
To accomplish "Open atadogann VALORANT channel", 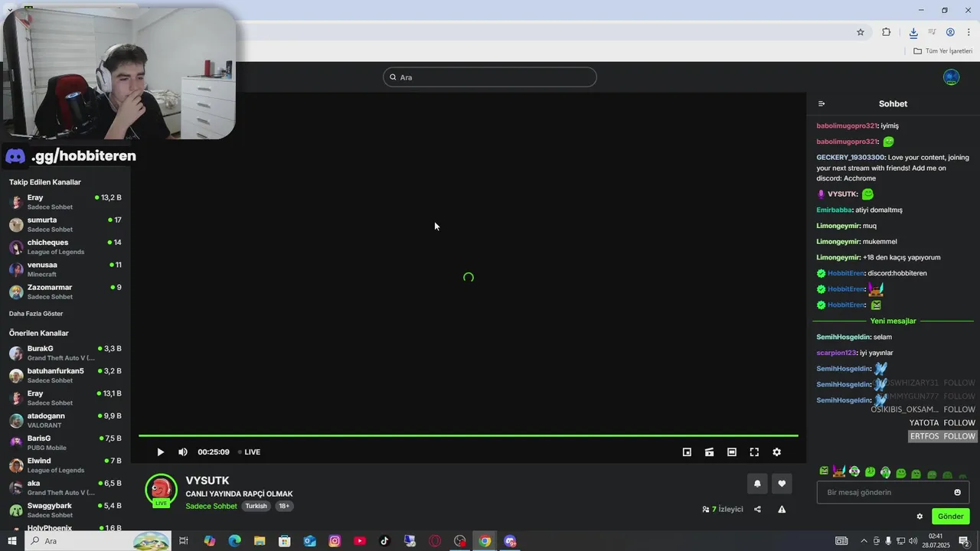I will pos(65,420).
